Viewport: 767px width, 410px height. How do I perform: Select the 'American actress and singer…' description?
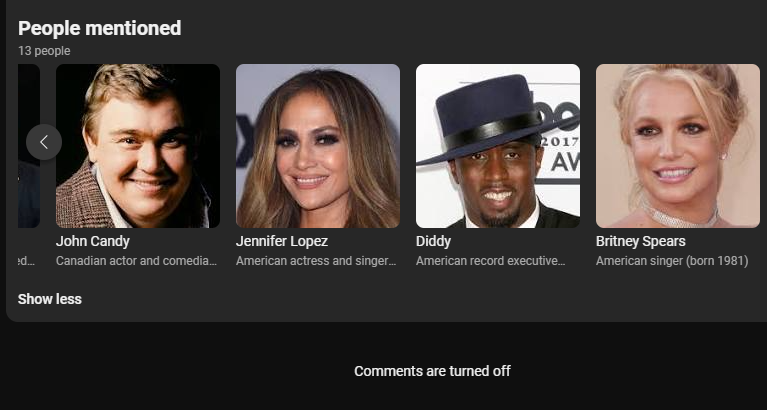point(316,261)
